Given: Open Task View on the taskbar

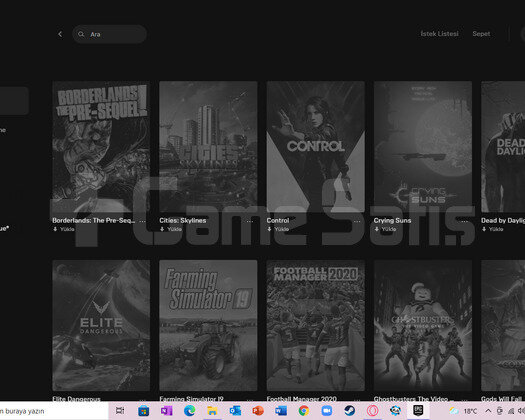Looking at the screenshot, I should click(120, 410).
